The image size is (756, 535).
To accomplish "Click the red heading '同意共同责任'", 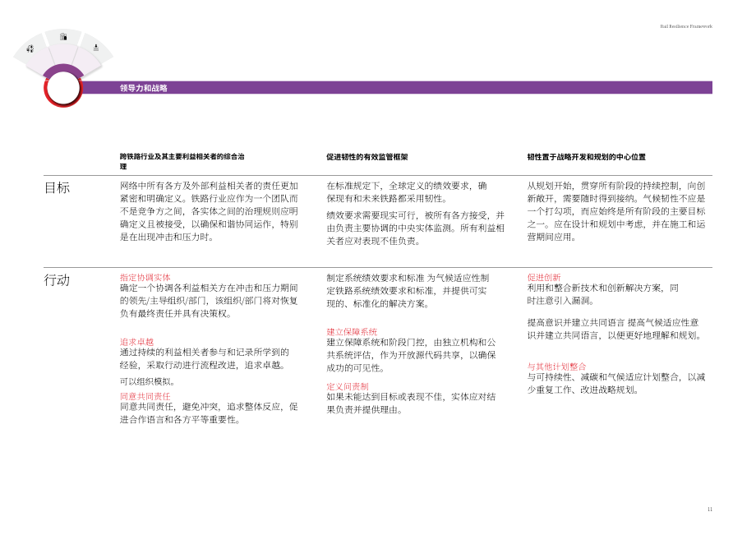I will coord(145,396).
